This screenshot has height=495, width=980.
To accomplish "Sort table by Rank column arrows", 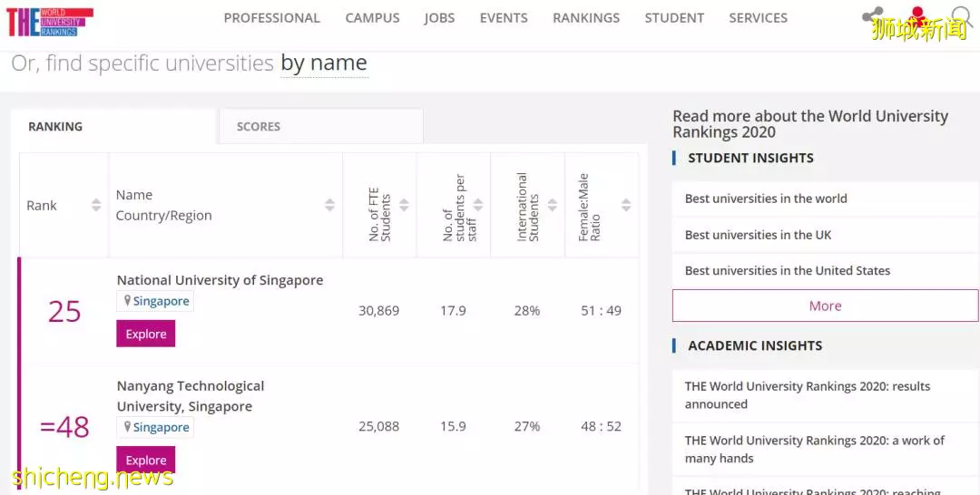I will click(x=96, y=205).
